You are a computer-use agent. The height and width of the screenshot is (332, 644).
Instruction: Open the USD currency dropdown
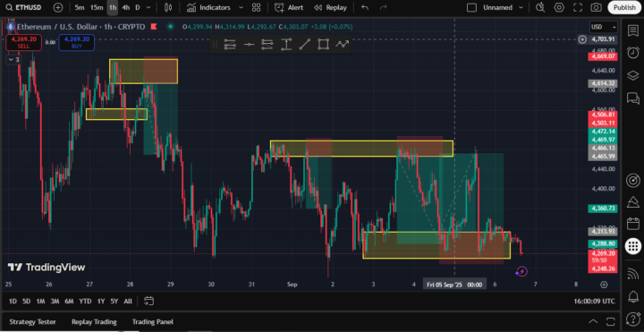click(x=604, y=27)
